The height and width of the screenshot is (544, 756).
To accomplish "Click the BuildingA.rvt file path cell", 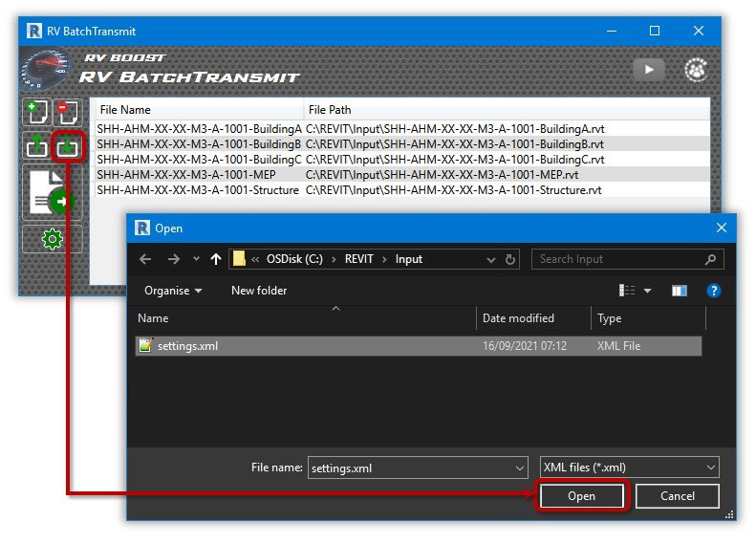I will click(x=455, y=129).
